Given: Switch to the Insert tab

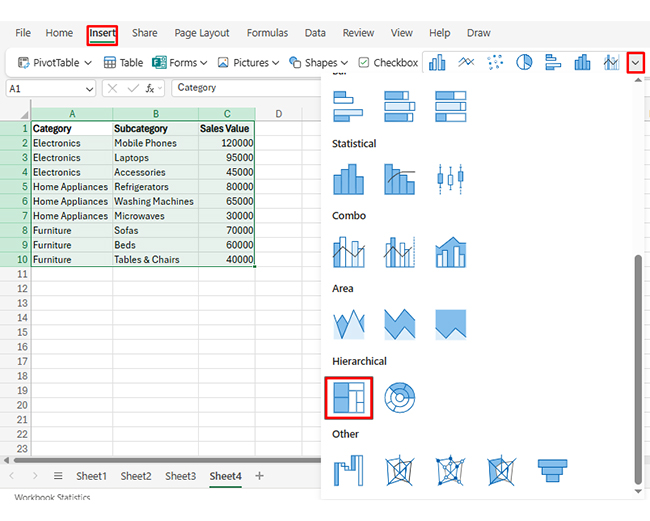Looking at the screenshot, I should [102, 34].
